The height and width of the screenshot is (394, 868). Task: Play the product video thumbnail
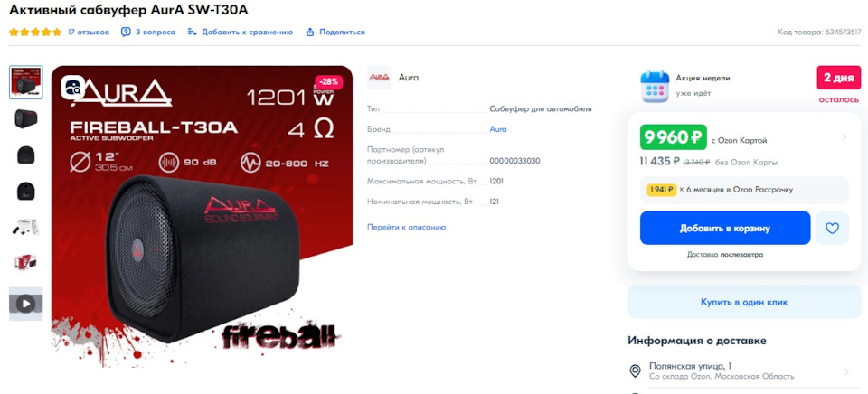pos(25,304)
